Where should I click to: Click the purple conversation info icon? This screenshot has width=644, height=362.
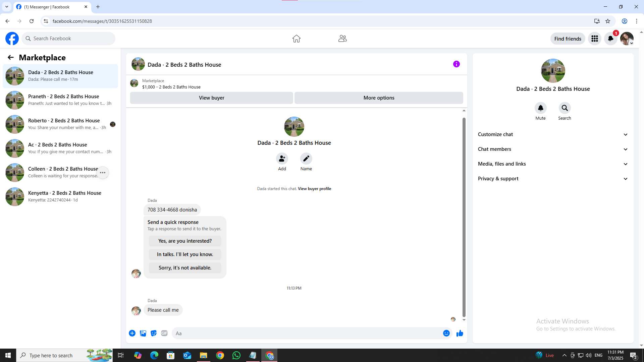(456, 64)
